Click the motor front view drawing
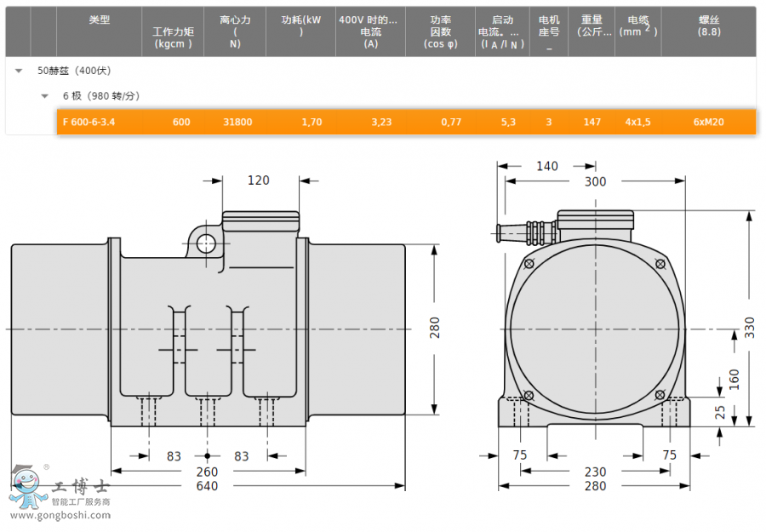 click(593, 320)
